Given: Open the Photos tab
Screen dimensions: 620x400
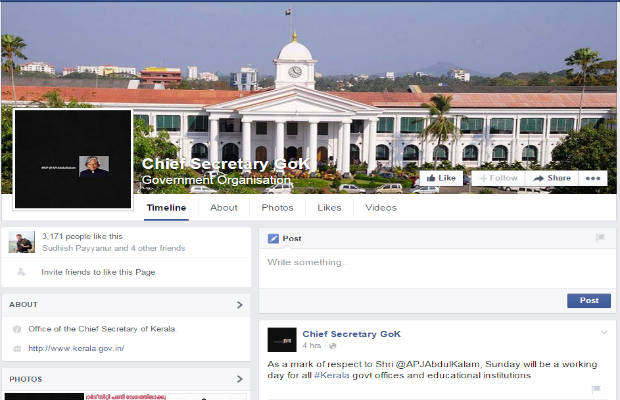Looking at the screenshot, I should coord(277,208).
